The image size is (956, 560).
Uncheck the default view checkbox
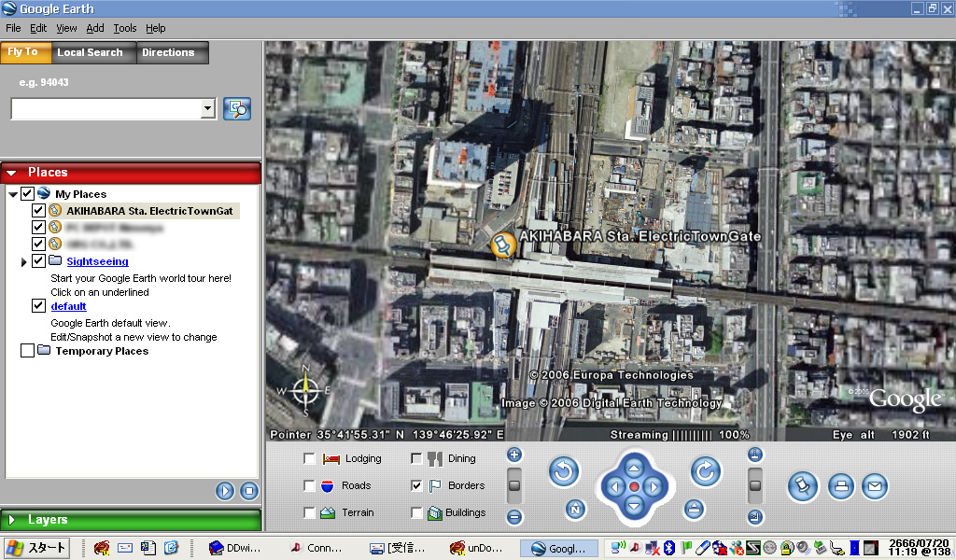click(x=38, y=306)
